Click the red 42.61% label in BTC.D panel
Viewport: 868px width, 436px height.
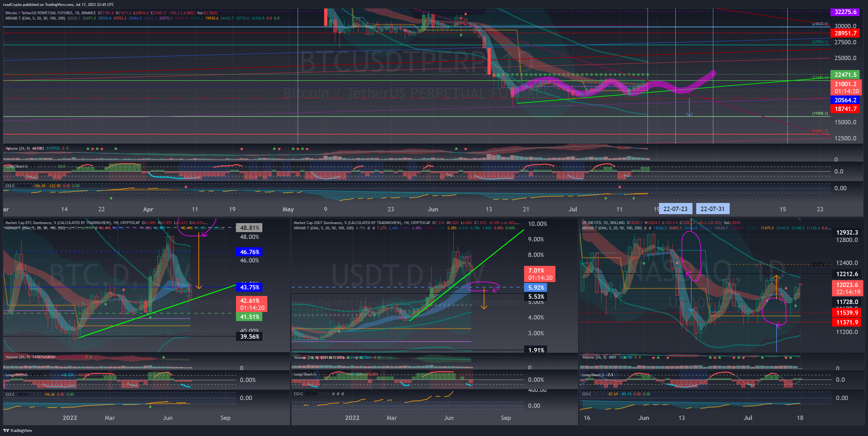[251, 304]
